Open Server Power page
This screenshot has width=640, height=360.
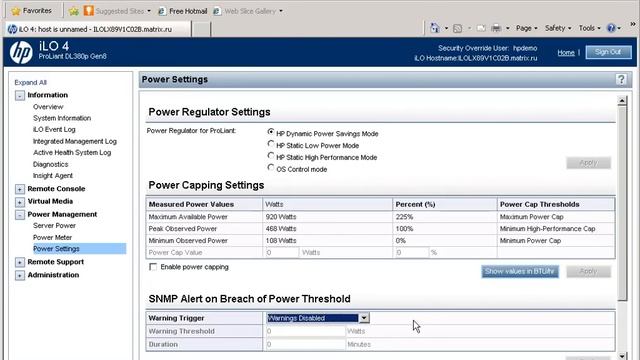(x=54, y=225)
